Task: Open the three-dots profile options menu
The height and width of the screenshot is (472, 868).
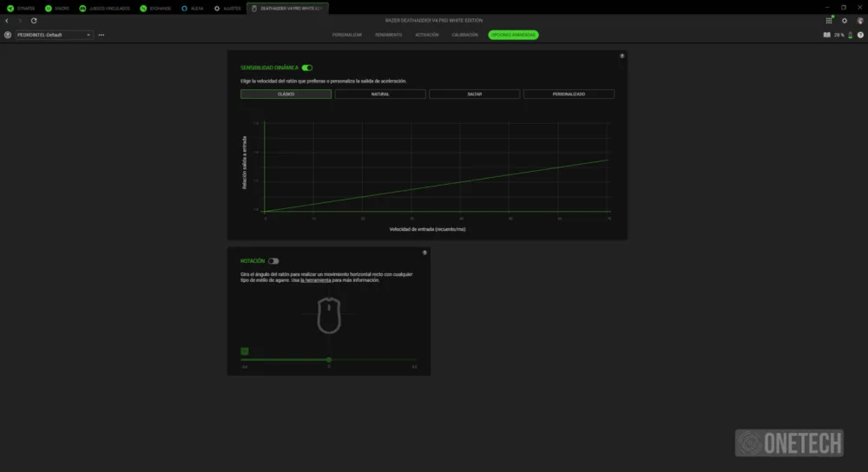Action: [x=102, y=35]
